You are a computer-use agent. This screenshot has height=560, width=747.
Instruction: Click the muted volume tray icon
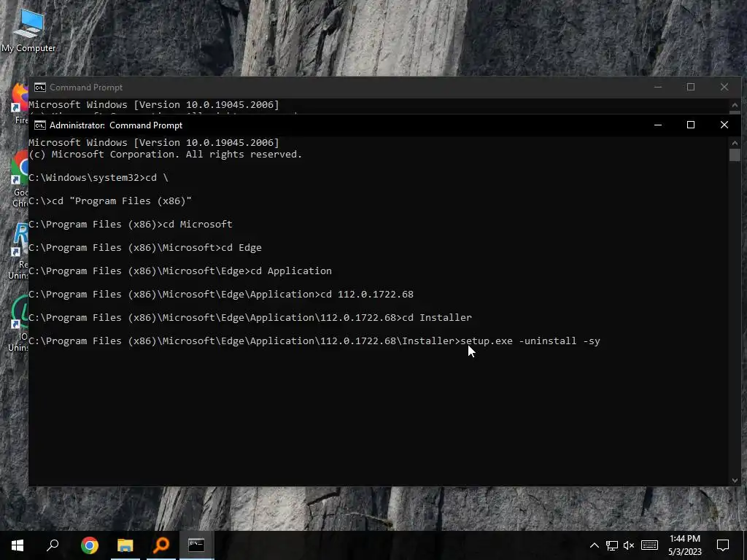629,545
